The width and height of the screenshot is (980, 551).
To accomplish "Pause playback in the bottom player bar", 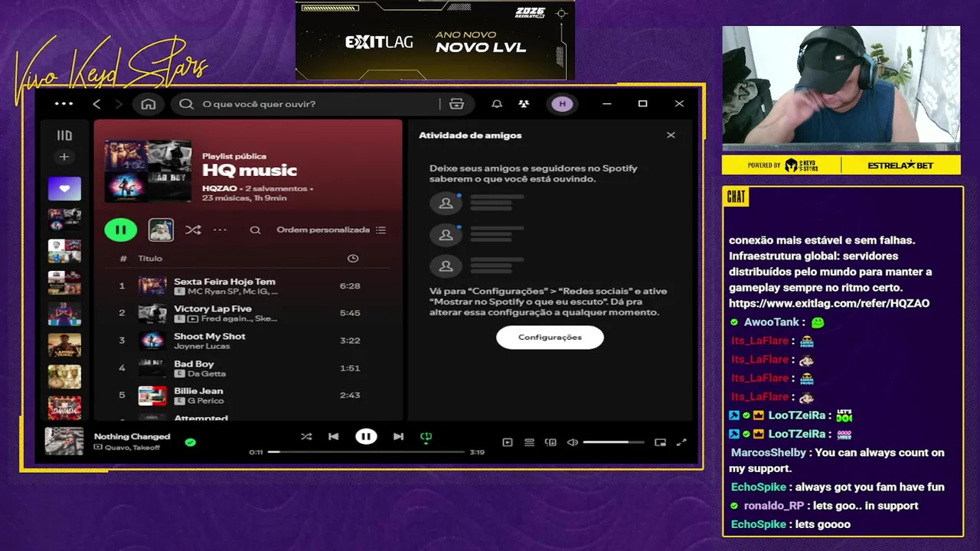I will (x=366, y=437).
